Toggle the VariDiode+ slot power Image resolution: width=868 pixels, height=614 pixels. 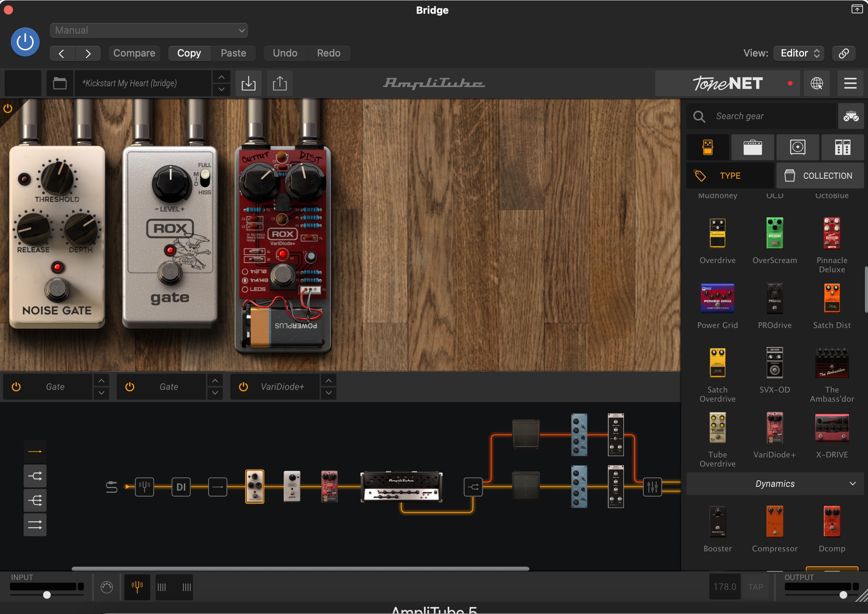pos(243,387)
